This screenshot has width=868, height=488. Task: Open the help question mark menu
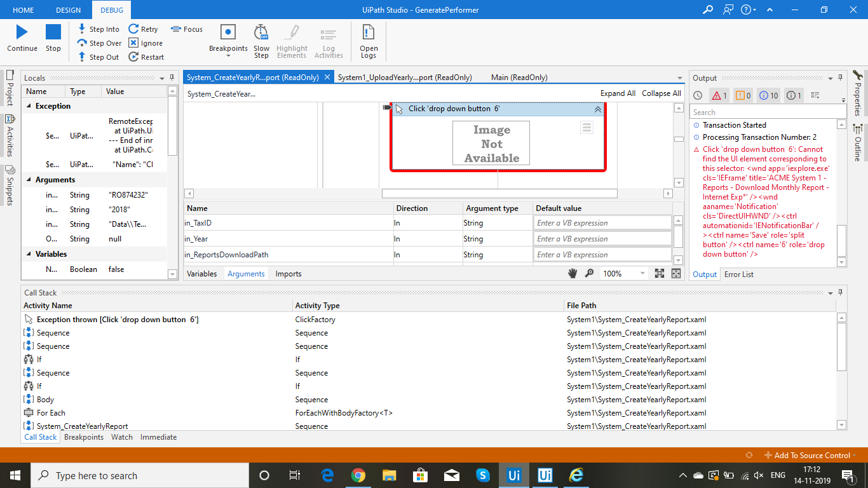pyautogui.click(x=749, y=10)
